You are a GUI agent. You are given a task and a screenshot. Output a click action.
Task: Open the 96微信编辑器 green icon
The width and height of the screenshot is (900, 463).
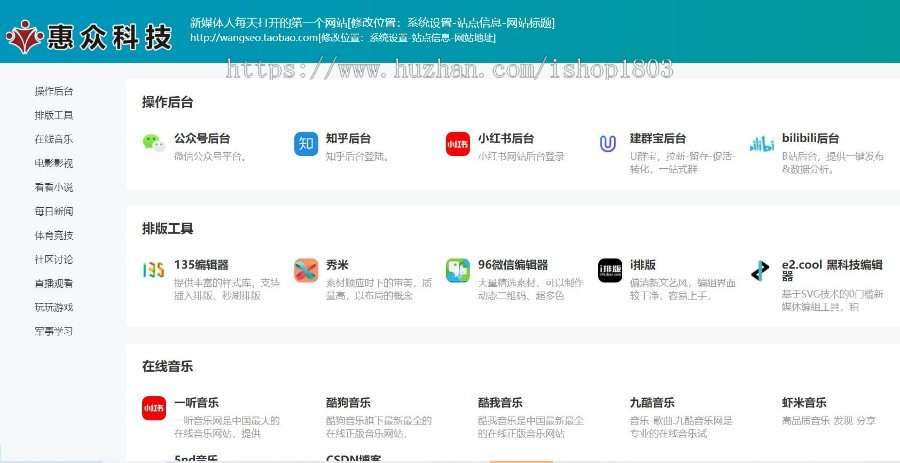pyautogui.click(x=457, y=270)
